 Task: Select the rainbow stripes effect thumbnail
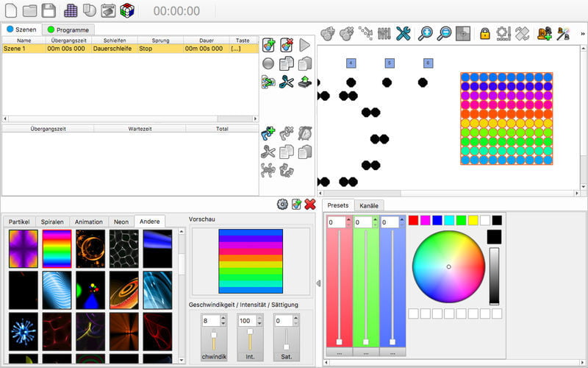[x=57, y=249]
